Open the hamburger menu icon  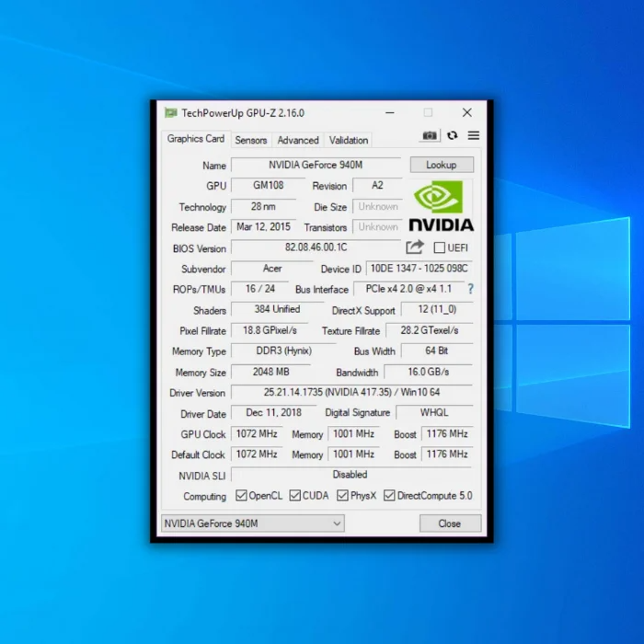[x=474, y=135]
